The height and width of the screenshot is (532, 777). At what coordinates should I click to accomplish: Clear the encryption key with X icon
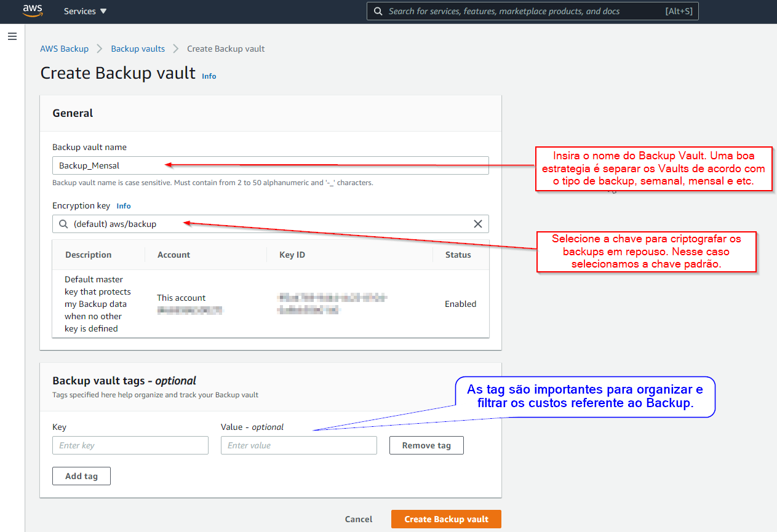coord(477,224)
